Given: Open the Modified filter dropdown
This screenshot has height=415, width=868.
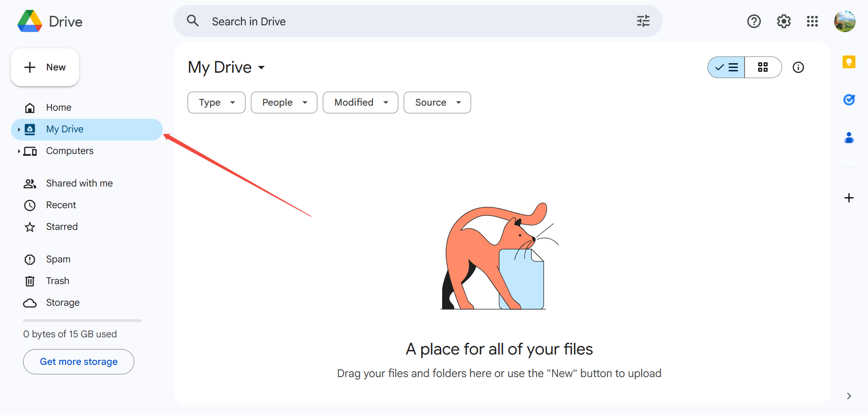Looking at the screenshot, I should pos(360,103).
